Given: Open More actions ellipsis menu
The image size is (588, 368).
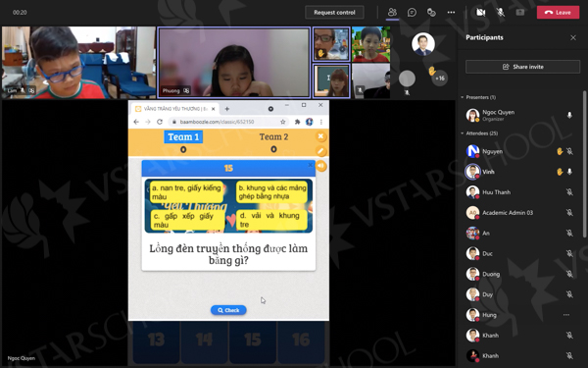Looking at the screenshot, I should tap(451, 13).
